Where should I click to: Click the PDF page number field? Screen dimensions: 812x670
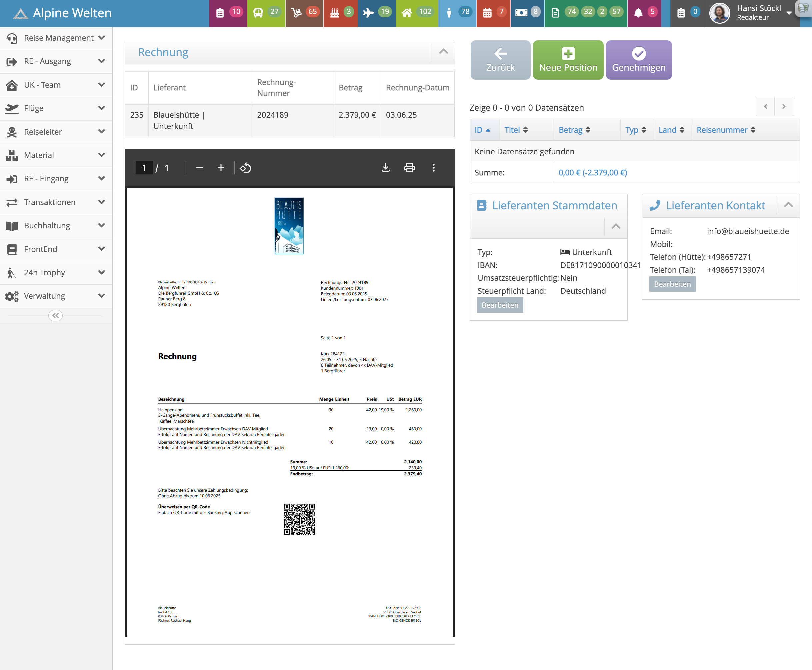pyautogui.click(x=144, y=168)
